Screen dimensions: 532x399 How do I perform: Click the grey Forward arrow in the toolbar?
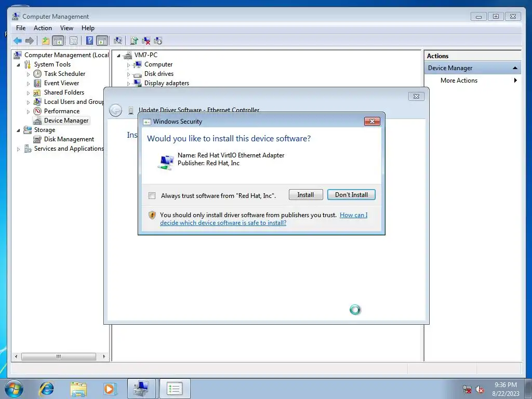(30, 41)
